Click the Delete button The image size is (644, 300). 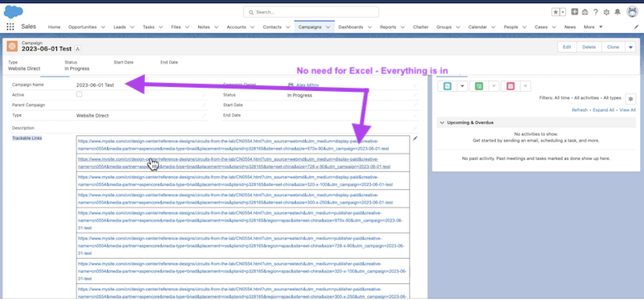click(589, 47)
